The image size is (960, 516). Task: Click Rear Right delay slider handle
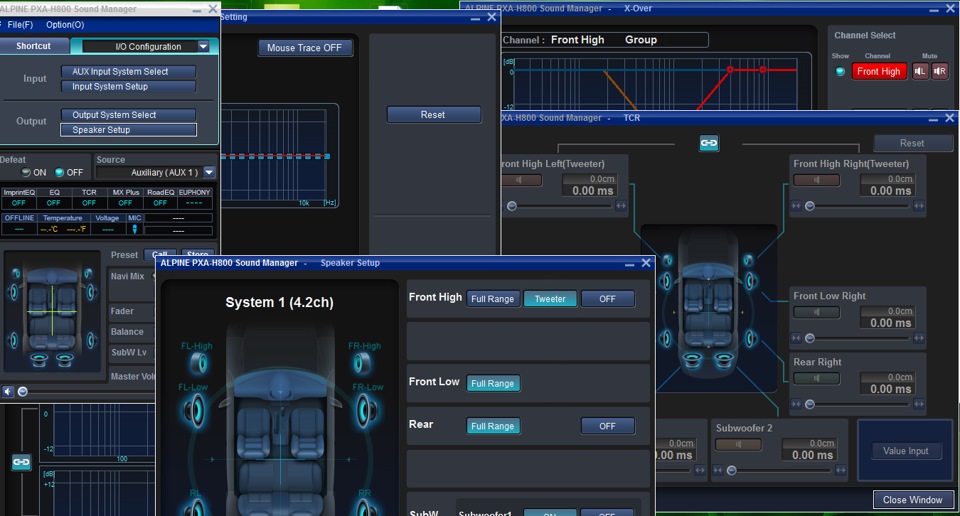point(809,404)
